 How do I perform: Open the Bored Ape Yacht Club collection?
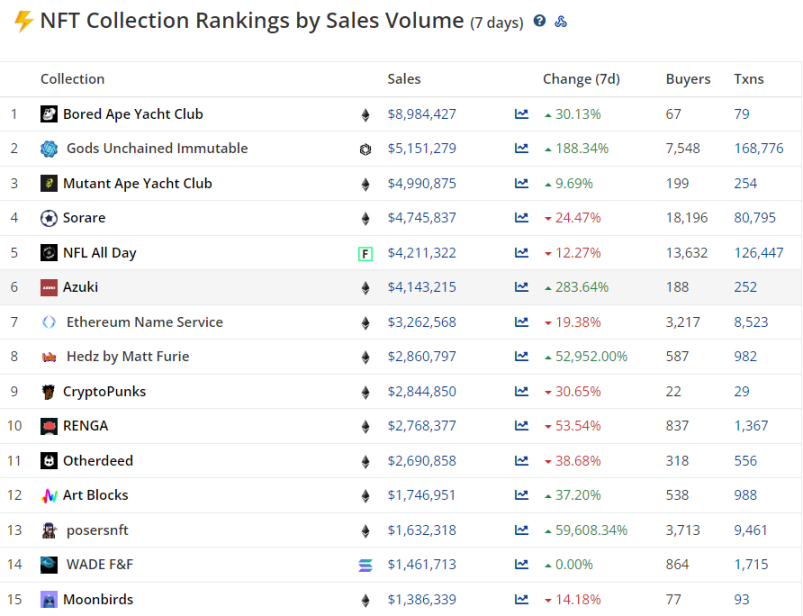(x=133, y=114)
